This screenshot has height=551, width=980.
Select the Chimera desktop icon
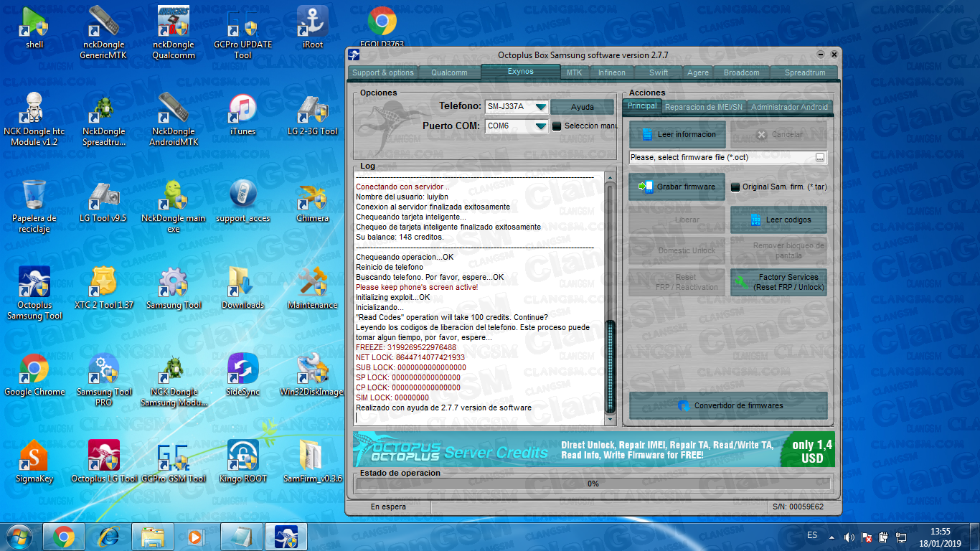(312, 202)
